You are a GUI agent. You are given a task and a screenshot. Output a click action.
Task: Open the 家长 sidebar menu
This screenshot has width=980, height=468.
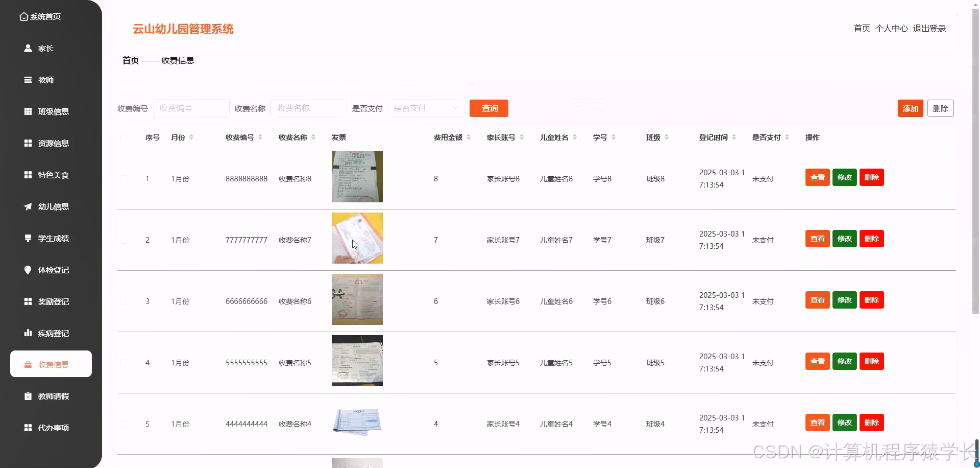[51, 49]
